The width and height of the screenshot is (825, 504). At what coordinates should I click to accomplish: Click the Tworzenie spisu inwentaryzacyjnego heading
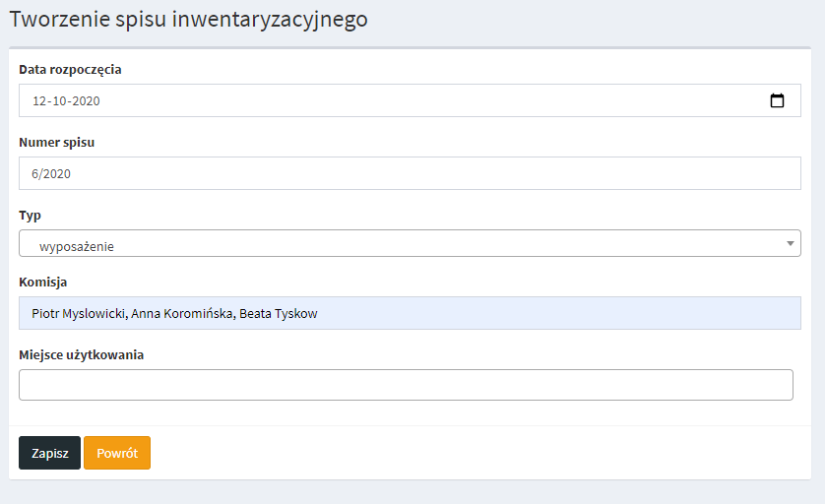pos(189,20)
